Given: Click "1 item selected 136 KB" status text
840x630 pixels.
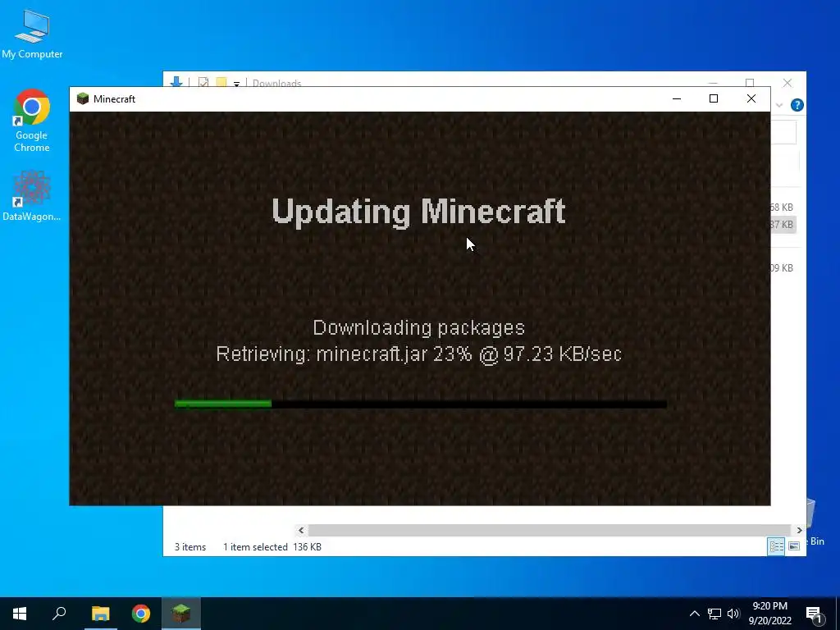Looking at the screenshot, I should click(x=272, y=547).
